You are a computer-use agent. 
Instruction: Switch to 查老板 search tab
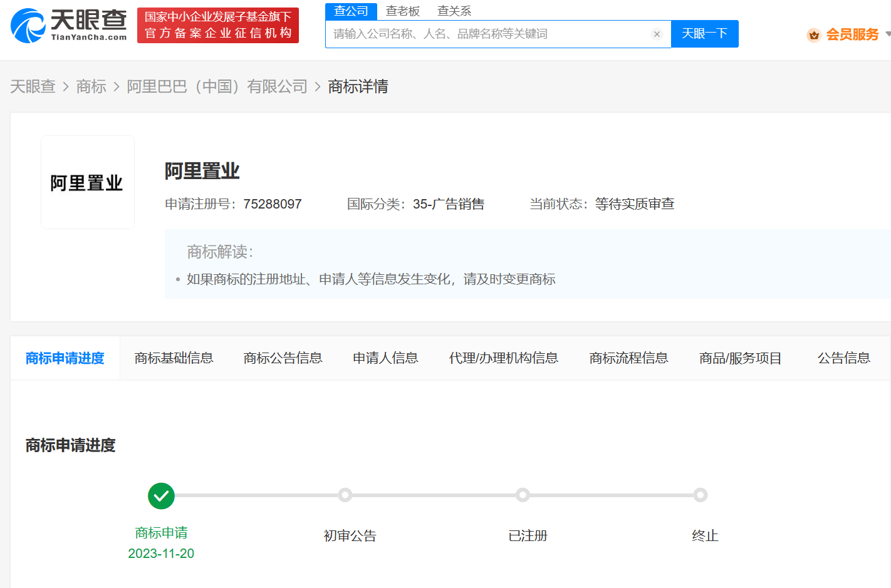pyautogui.click(x=402, y=11)
